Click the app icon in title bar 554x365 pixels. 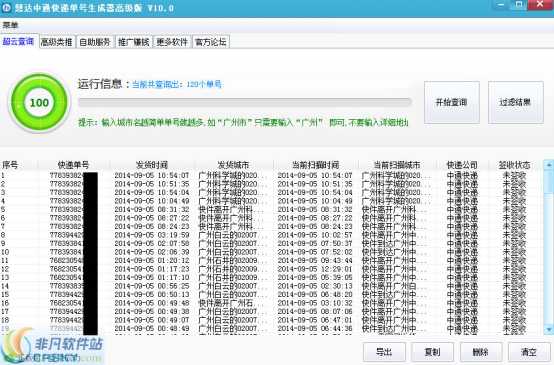coord(6,7)
